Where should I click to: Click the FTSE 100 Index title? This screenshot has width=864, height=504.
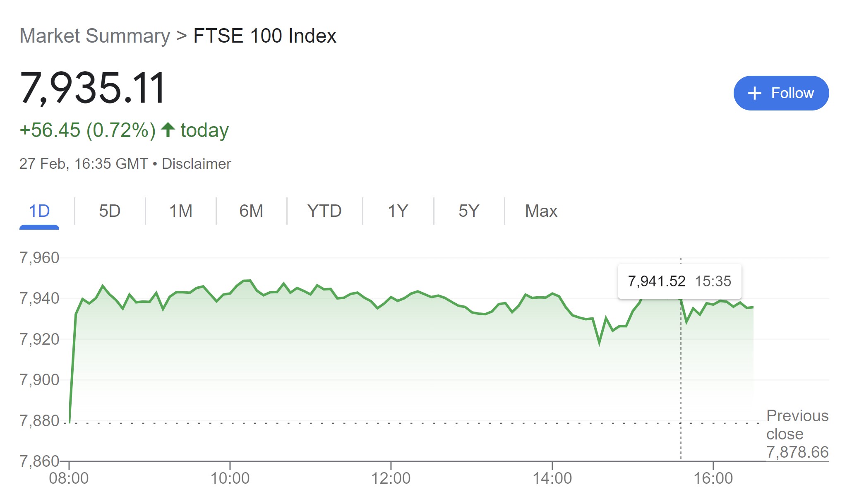[265, 36]
